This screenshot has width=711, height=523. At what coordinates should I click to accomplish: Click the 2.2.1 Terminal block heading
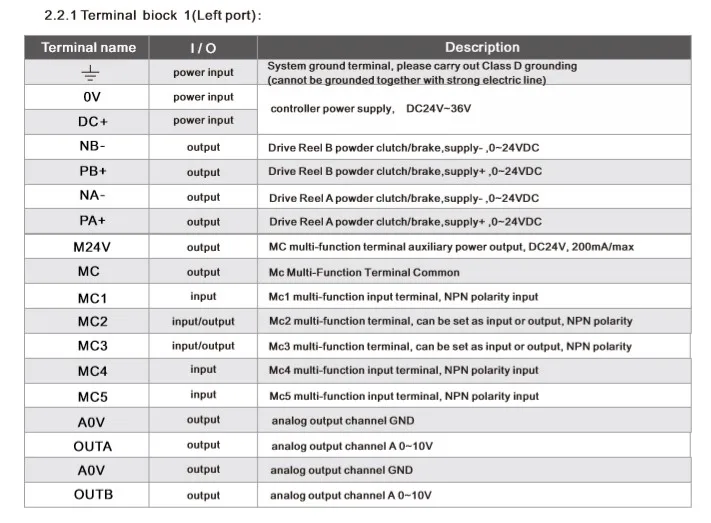(x=146, y=16)
